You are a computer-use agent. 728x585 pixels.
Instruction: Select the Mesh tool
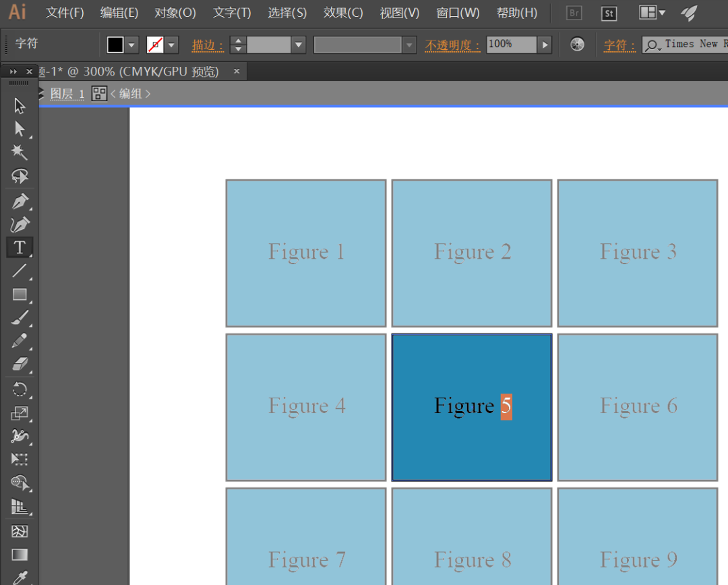coord(20,531)
